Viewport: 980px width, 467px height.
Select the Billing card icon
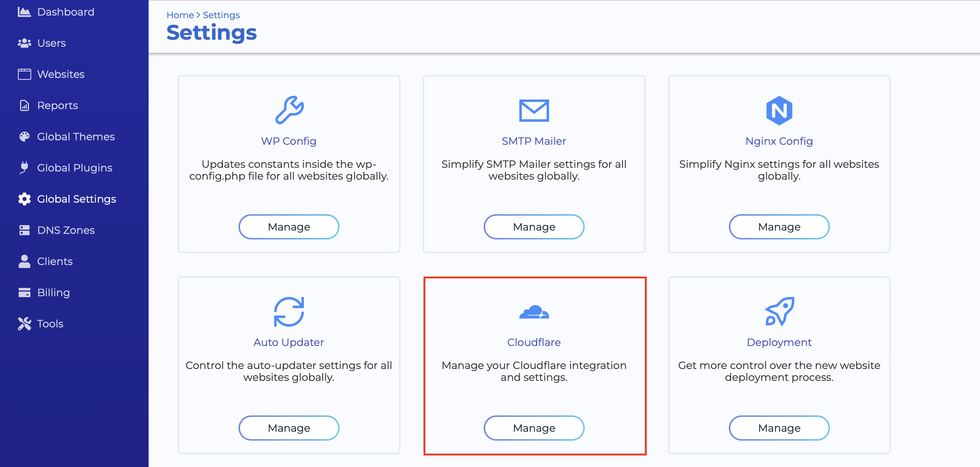point(25,292)
